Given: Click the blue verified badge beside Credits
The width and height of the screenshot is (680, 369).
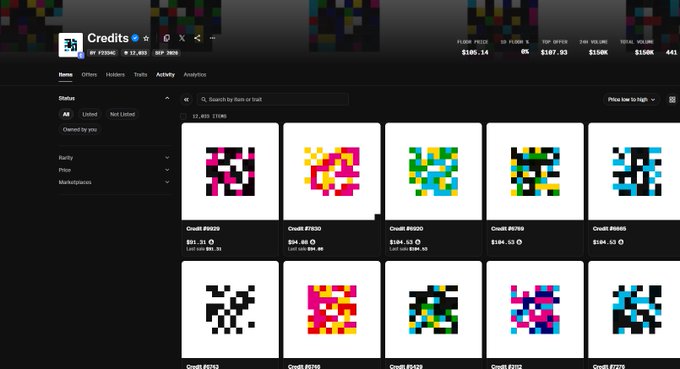Looking at the screenshot, I should (135, 38).
